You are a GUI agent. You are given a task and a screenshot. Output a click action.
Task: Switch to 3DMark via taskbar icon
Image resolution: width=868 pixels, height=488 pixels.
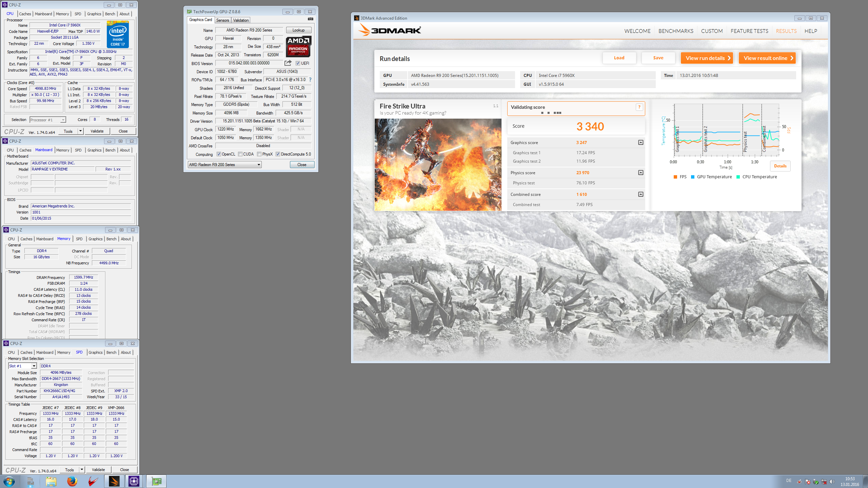[x=114, y=481]
